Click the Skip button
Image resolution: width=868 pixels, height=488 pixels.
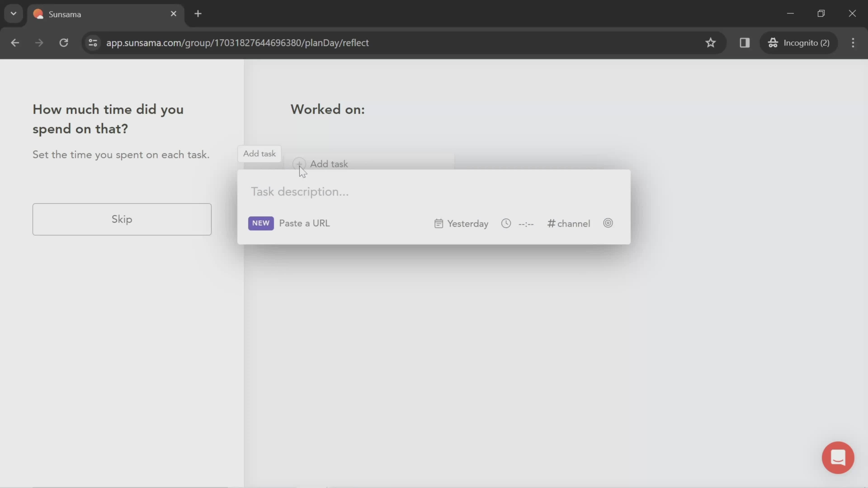coord(122,219)
